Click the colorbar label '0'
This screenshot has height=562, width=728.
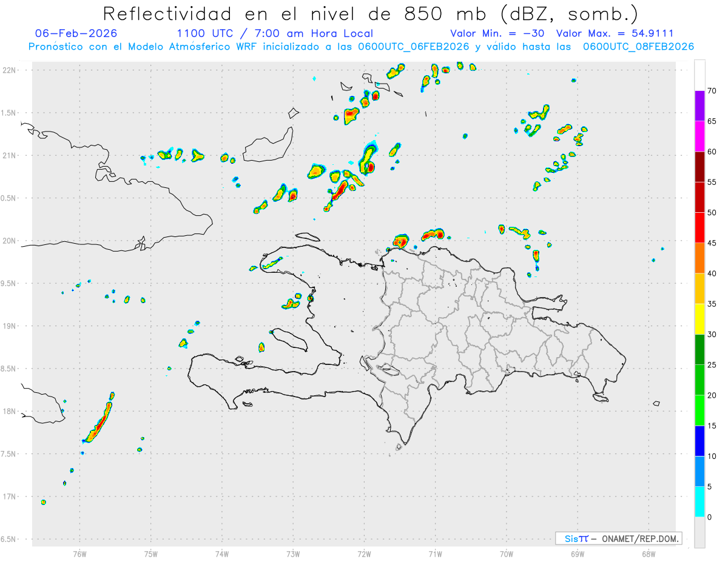coord(710,517)
